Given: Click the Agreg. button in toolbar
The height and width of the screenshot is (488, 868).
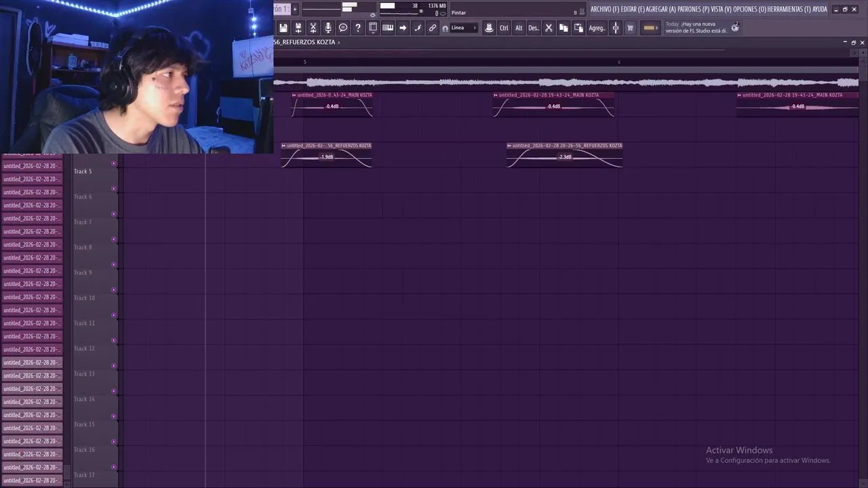Looking at the screenshot, I should 597,28.
